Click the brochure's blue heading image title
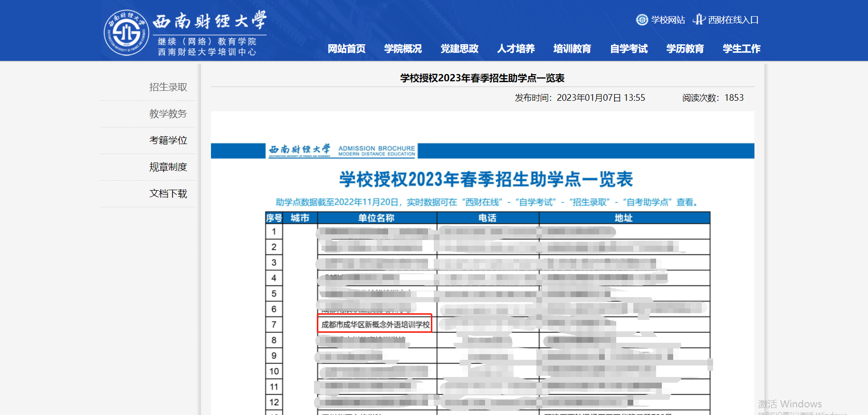 486,179
